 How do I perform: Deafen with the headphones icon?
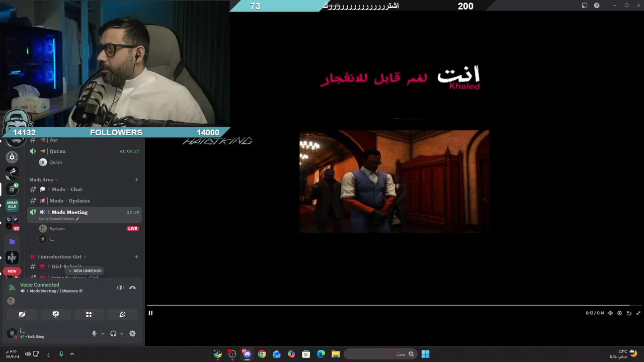click(113, 333)
